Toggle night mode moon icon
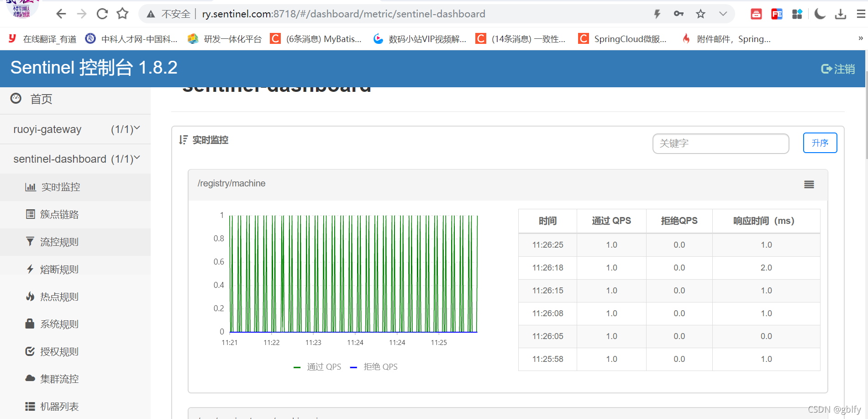 tap(820, 14)
